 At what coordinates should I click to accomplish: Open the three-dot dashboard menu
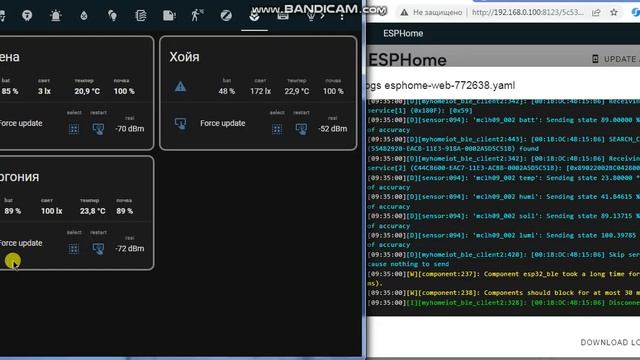pyautogui.click(x=342, y=17)
